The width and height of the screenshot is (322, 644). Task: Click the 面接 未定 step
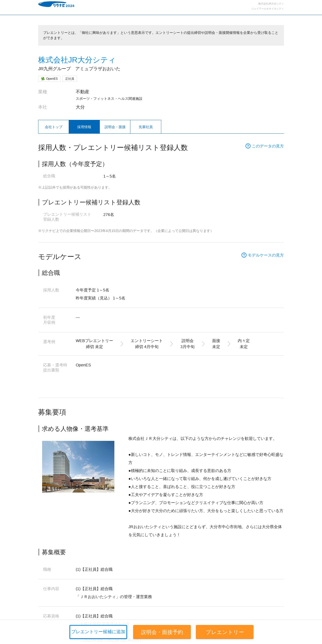click(x=216, y=344)
